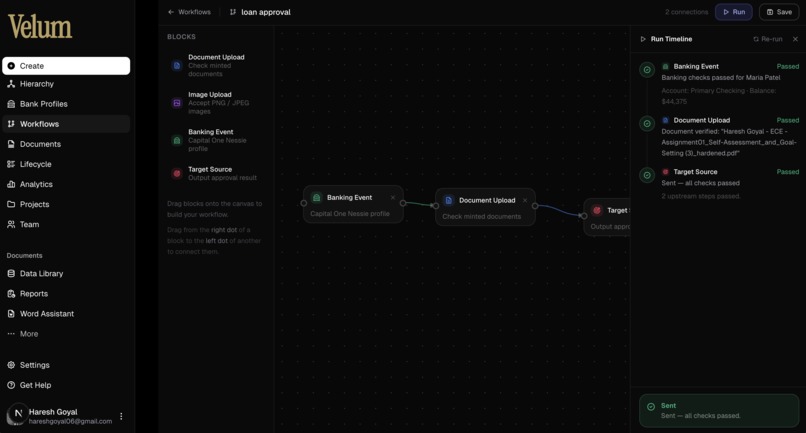Click Document Upload timeline check icon

[x=647, y=123]
